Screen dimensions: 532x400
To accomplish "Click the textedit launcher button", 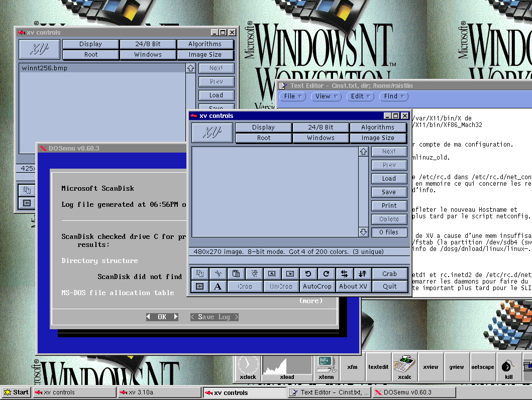I will pyautogui.click(x=378, y=367).
